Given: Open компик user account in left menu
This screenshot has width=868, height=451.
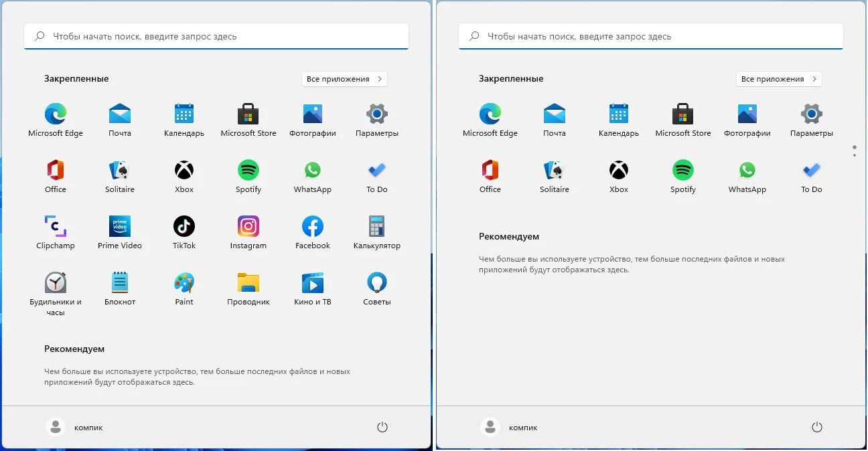Looking at the screenshot, I should (x=74, y=427).
